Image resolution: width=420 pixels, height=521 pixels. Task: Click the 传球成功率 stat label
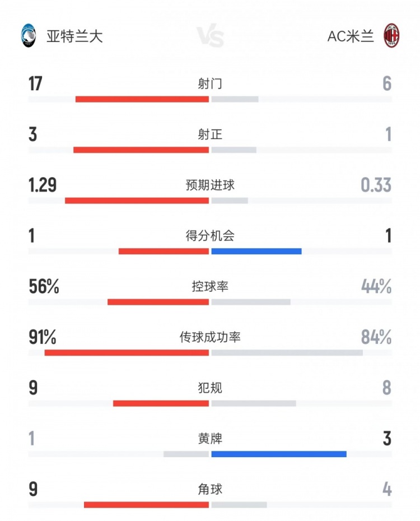click(210, 337)
